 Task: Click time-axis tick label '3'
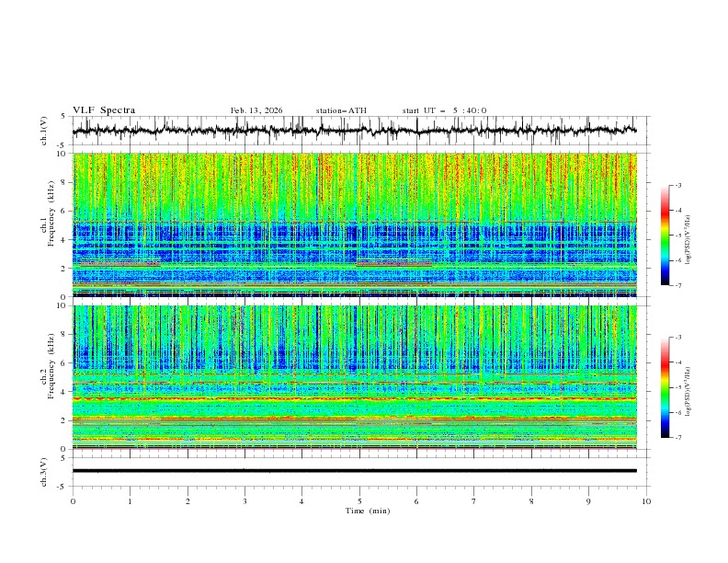click(245, 501)
